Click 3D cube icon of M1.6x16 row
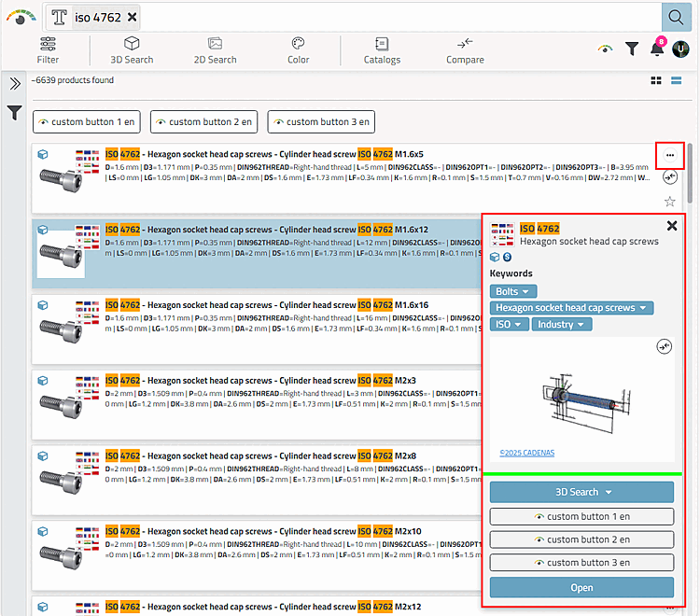700x616 pixels. click(x=43, y=305)
